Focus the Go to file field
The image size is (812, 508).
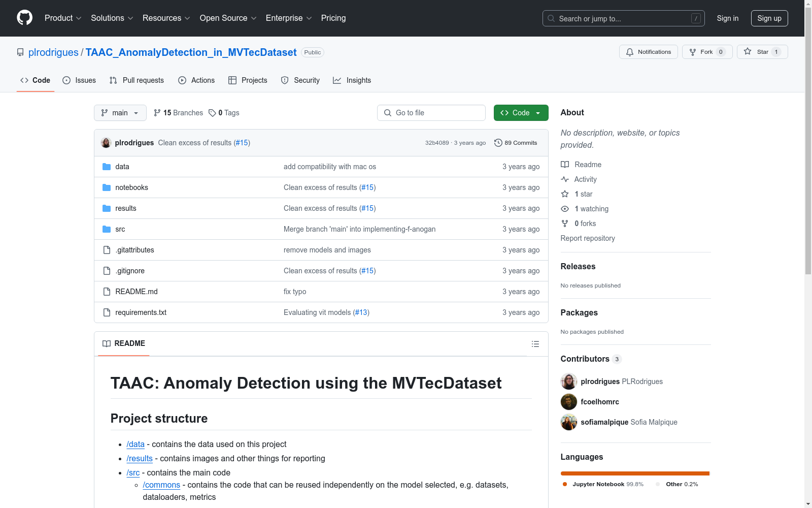pyautogui.click(x=431, y=113)
